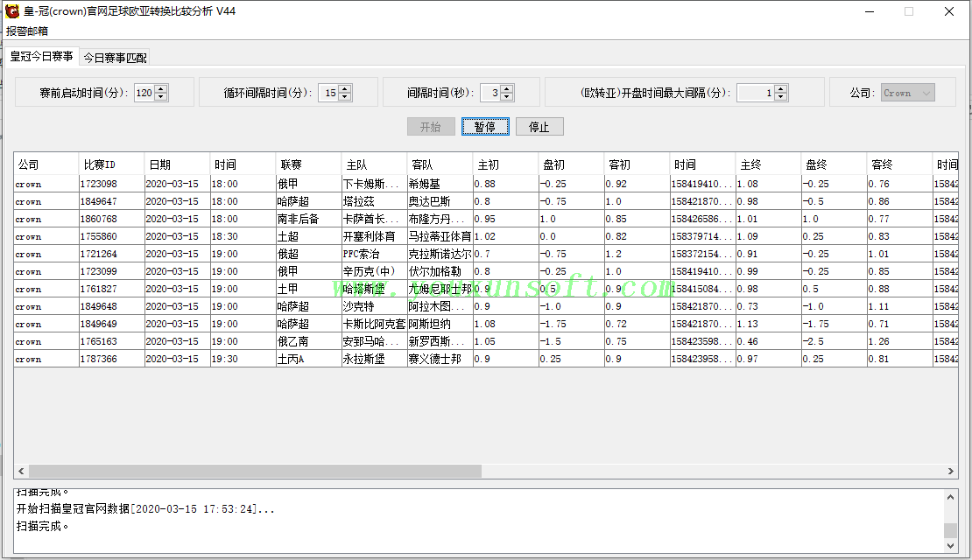Screen dimensions: 972x560
Task: Click the 盘初 column header
Action: [572, 164]
